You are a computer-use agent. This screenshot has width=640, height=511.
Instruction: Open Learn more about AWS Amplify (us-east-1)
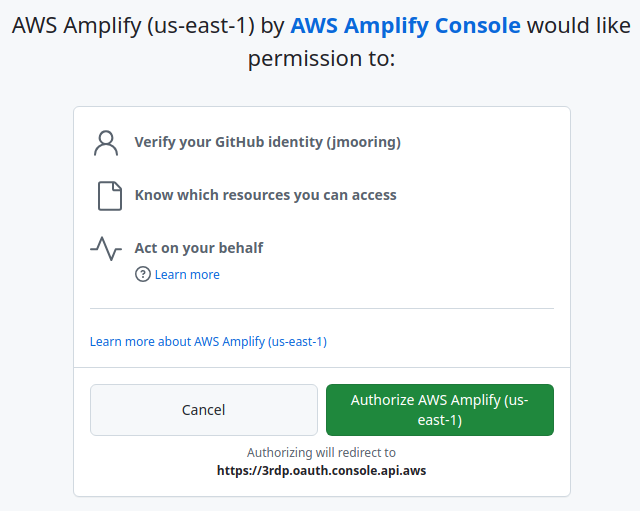[208, 341]
